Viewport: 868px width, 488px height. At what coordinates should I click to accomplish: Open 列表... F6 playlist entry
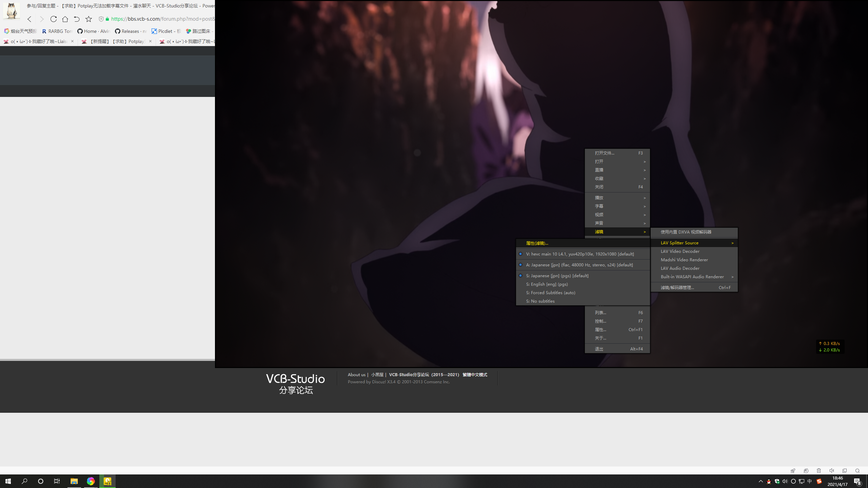[x=617, y=313]
